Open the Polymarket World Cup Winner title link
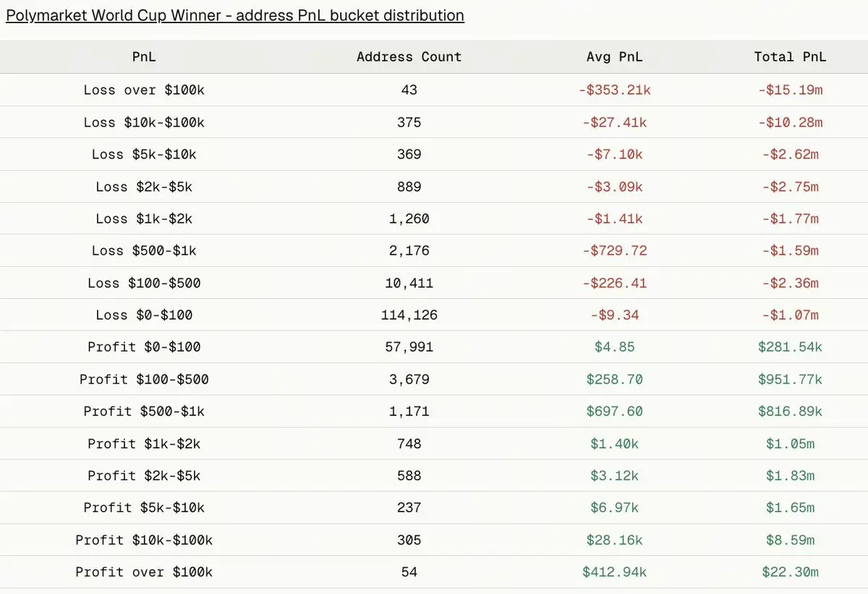The height and width of the screenshot is (594, 868). pyautogui.click(x=235, y=15)
